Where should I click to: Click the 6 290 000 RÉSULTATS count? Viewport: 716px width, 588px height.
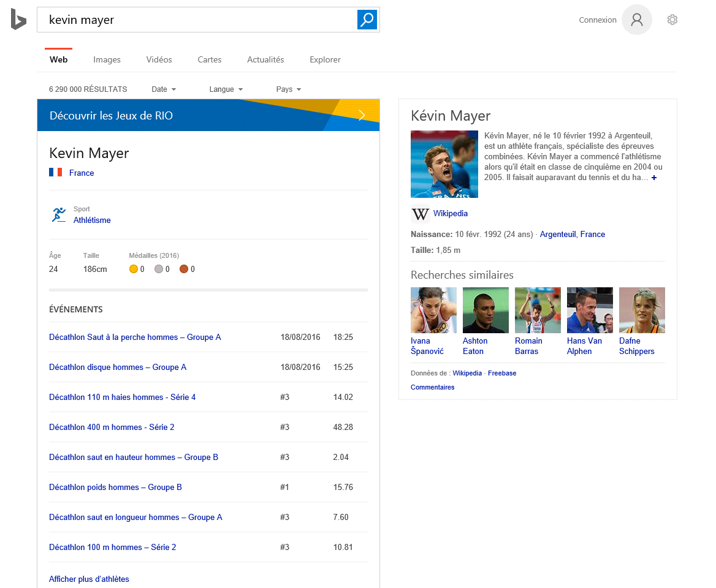pyautogui.click(x=88, y=89)
